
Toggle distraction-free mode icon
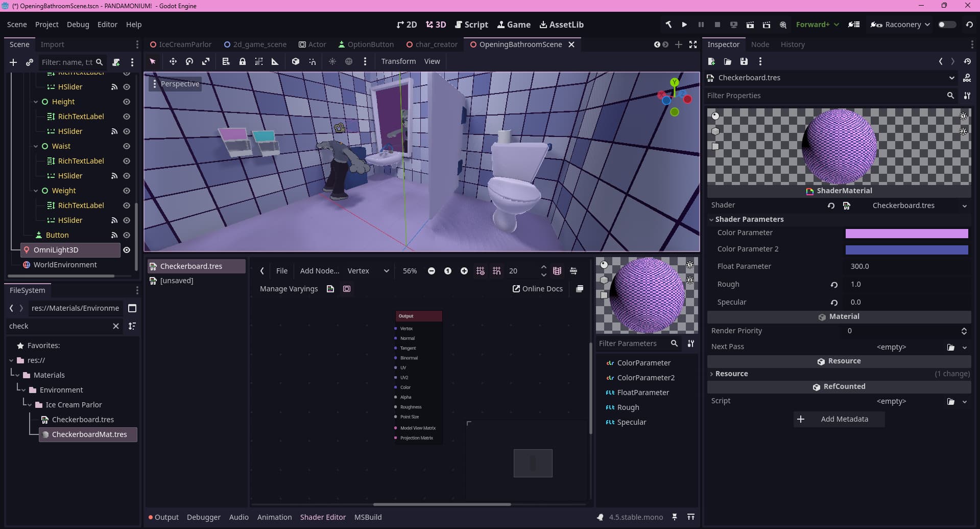[692, 44]
